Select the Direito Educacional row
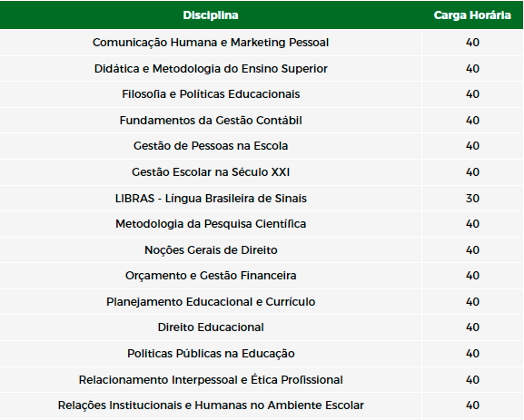The height and width of the screenshot is (420, 524). point(262,327)
